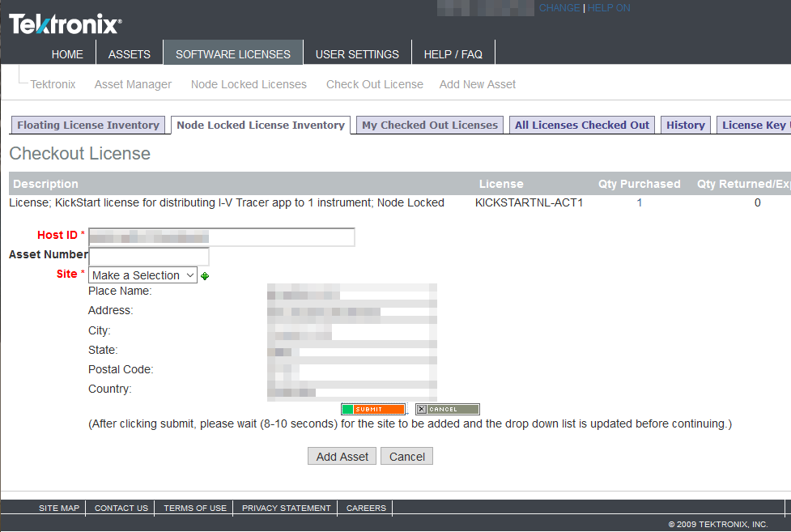This screenshot has height=532, width=791.
Task: Click into the Asset Number input field
Action: 149,257
